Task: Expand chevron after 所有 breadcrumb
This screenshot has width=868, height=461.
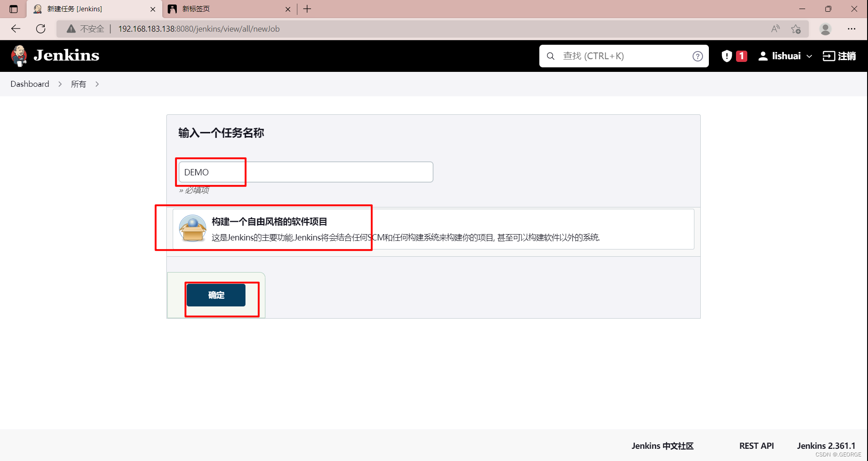Action: pyautogui.click(x=97, y=84)
